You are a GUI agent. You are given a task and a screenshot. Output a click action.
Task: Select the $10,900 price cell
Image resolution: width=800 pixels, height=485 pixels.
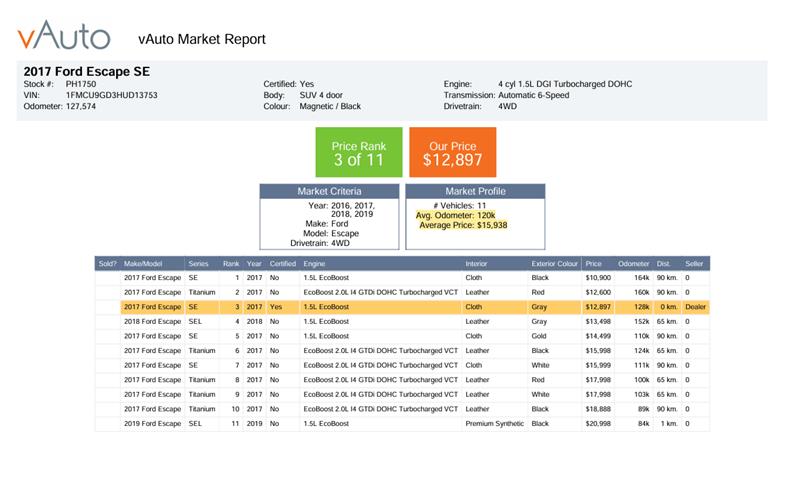598,278
